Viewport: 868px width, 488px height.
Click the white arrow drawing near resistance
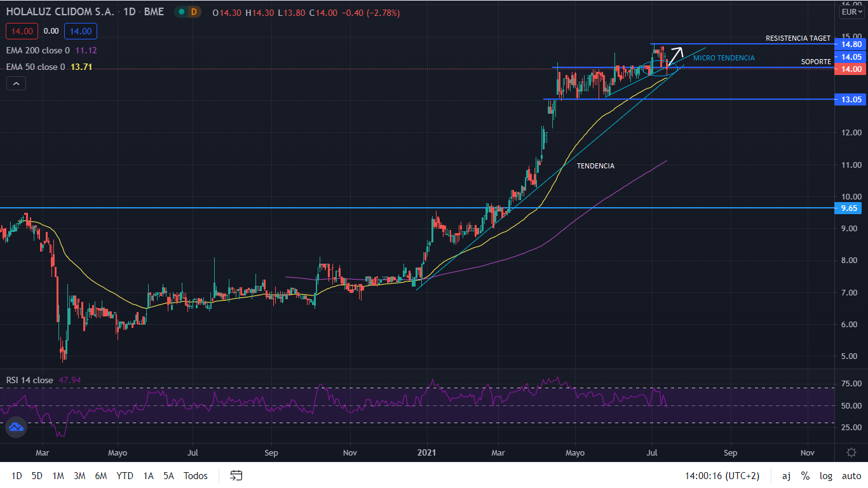click(675, 56)
